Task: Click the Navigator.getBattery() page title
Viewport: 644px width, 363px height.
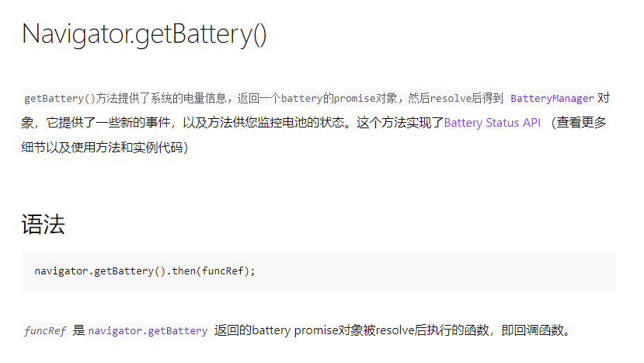Action: point(144,34)
